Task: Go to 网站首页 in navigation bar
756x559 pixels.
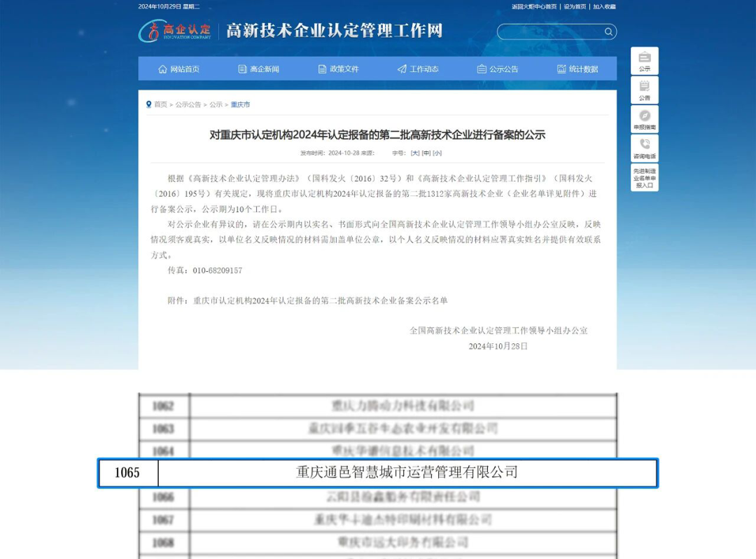Action: (178, 69)
